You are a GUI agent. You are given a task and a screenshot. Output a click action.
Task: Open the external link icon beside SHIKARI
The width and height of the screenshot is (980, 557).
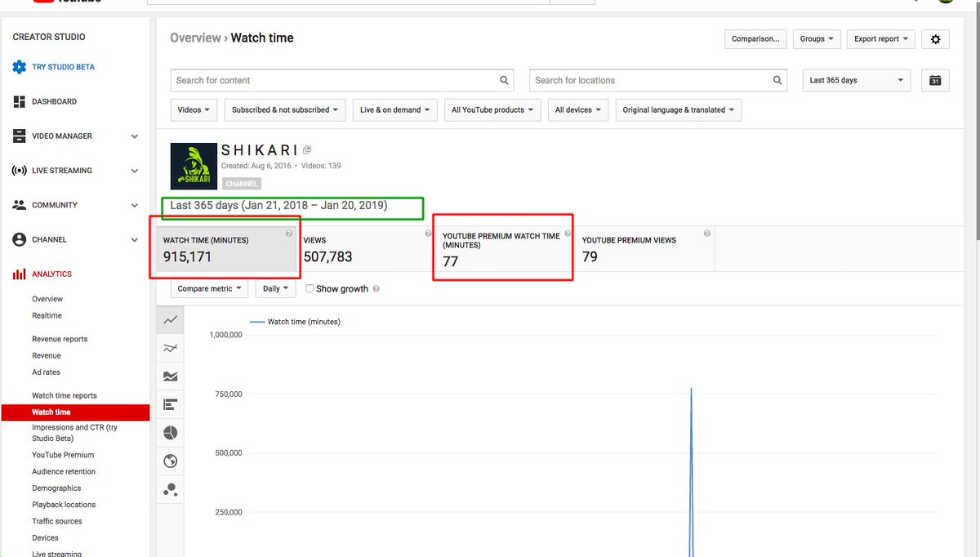tap(307, 150)
